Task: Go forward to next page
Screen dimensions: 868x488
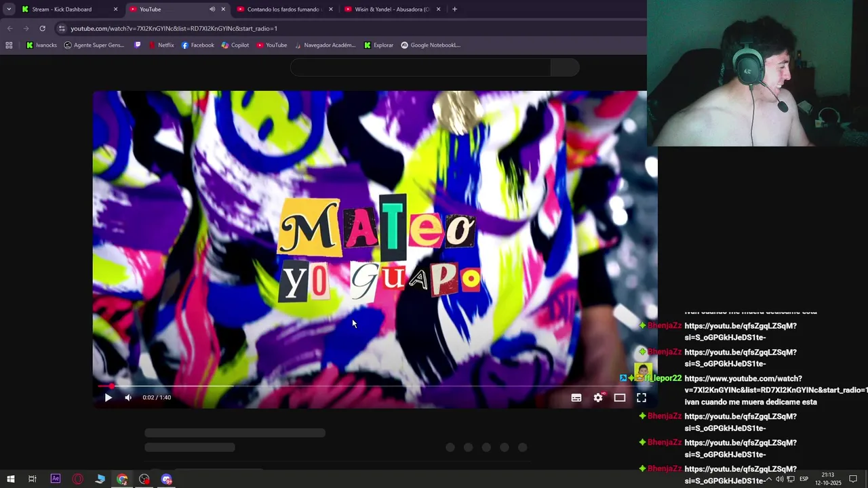Action: [26, 28]
